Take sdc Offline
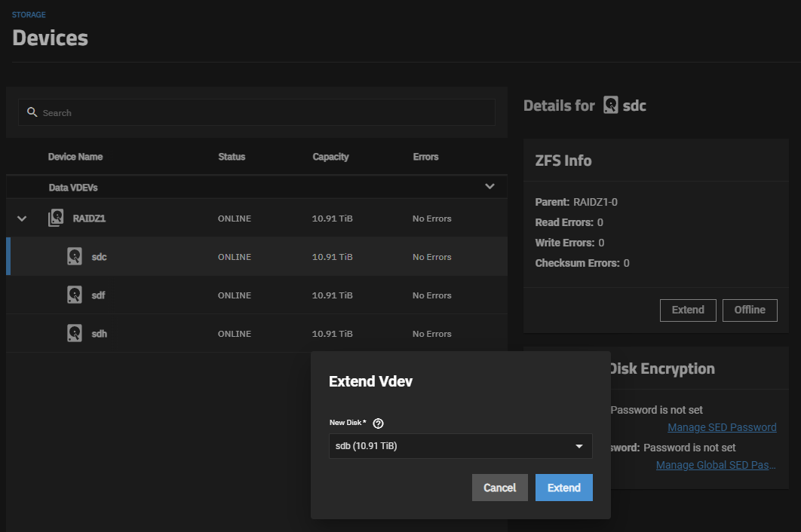This screenshot has height=532, width=801. [x=750, y=310]
